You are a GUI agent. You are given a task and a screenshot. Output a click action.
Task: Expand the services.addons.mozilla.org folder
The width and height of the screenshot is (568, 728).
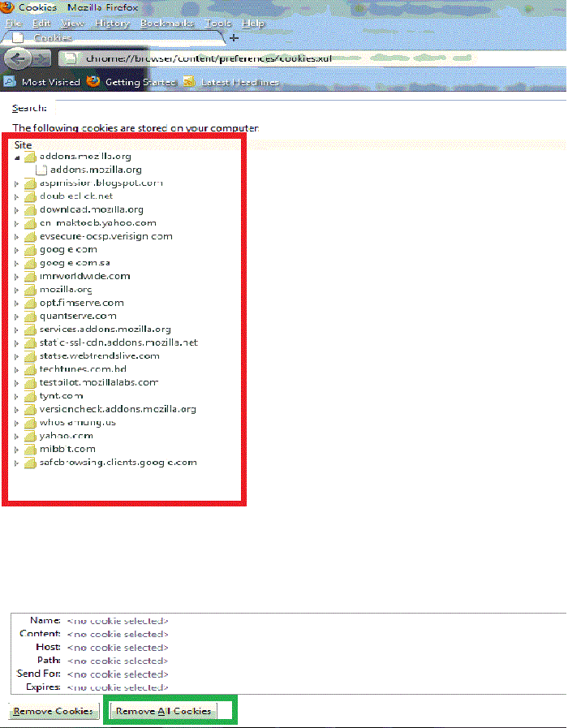coord(17,330)
